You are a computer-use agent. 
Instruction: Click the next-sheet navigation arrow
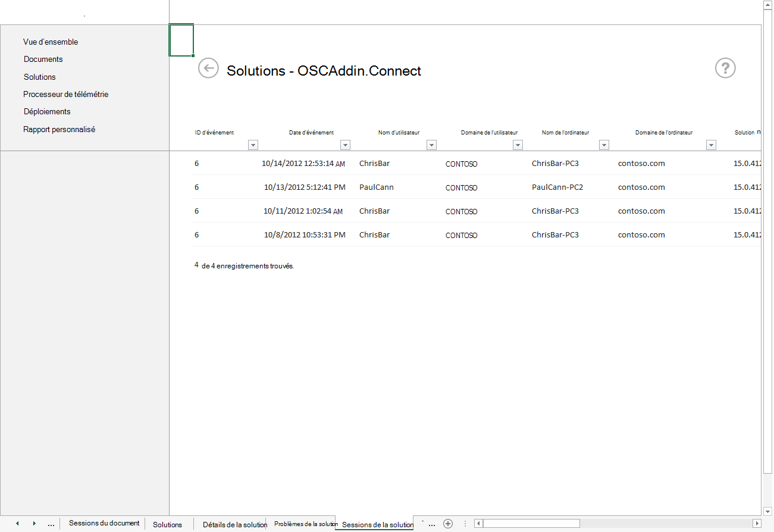click(x=35, y=524)
